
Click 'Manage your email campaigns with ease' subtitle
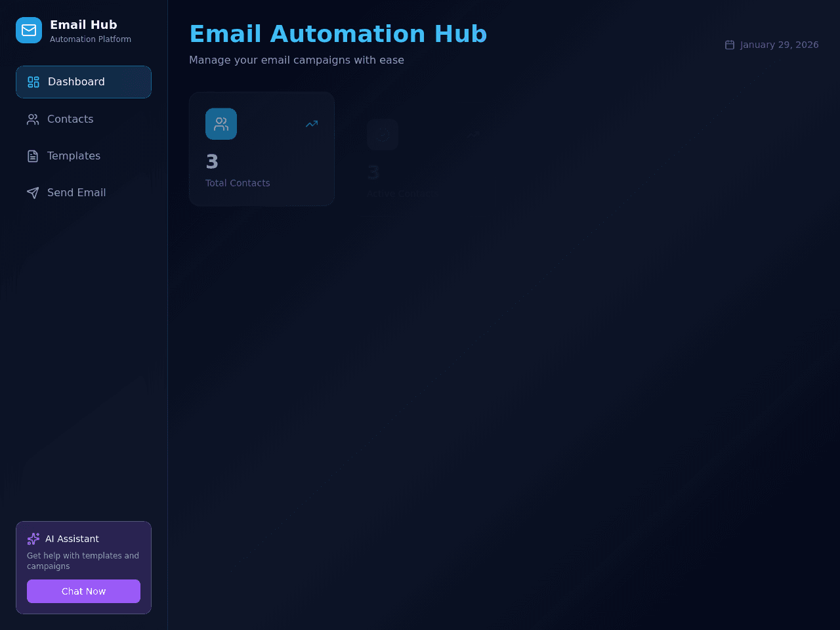(297, 60)
